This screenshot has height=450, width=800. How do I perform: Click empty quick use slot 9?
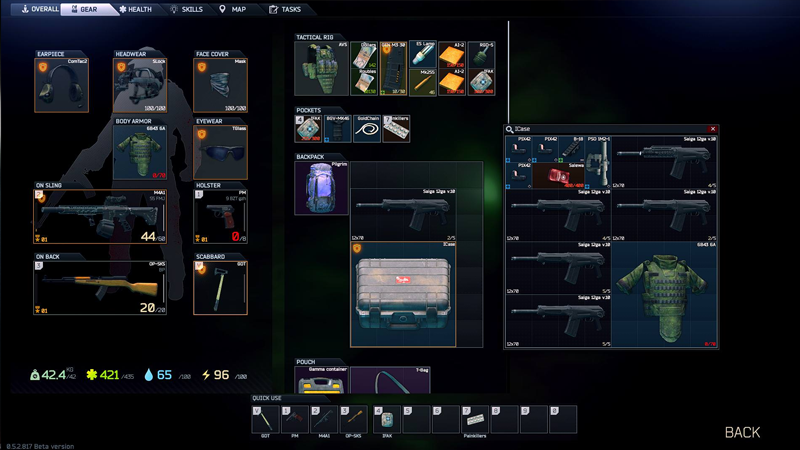[x=534, y=419]
